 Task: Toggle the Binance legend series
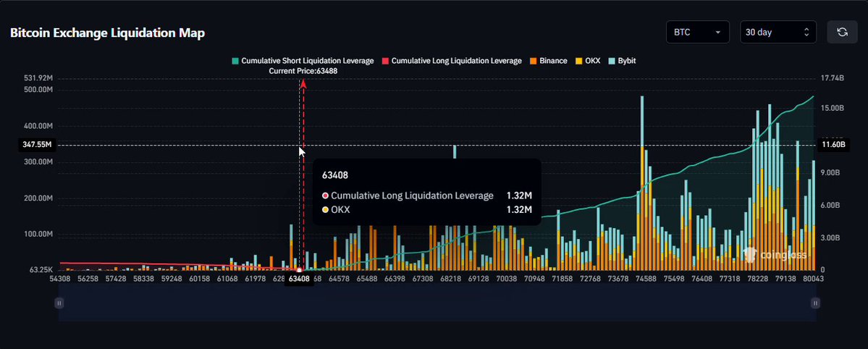click(549, 61)
